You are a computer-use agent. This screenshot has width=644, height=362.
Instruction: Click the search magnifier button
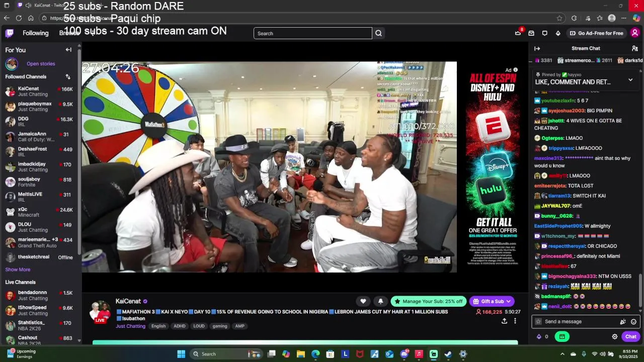tap(378, 33)
